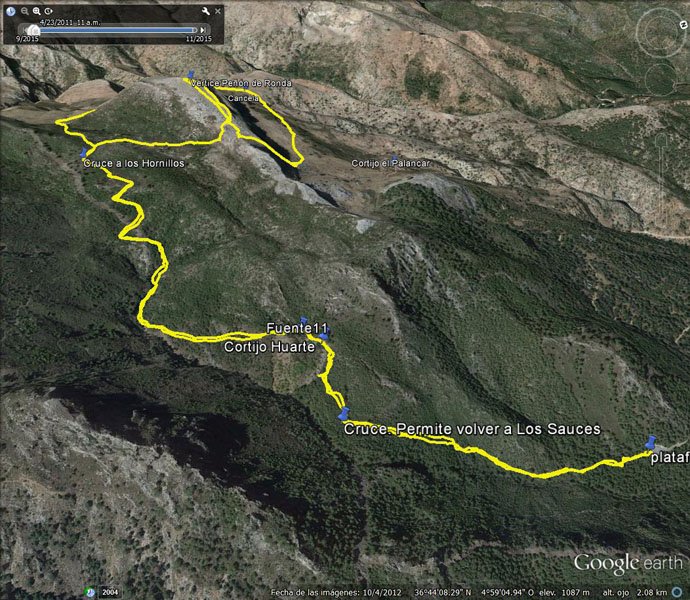This screenshot has width=690, height=600.
Task: Click the time slider handle thumb
Action: pyautogui.click(x=33, y=30)
